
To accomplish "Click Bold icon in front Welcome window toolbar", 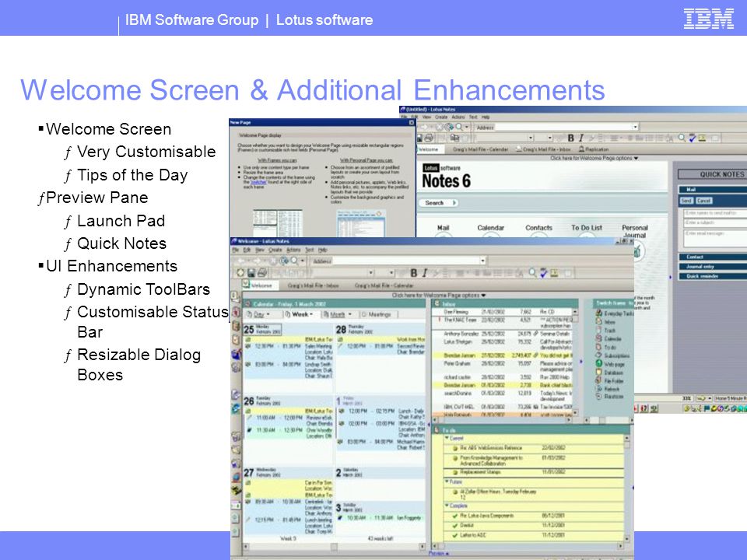I will (x=413, y=273).
